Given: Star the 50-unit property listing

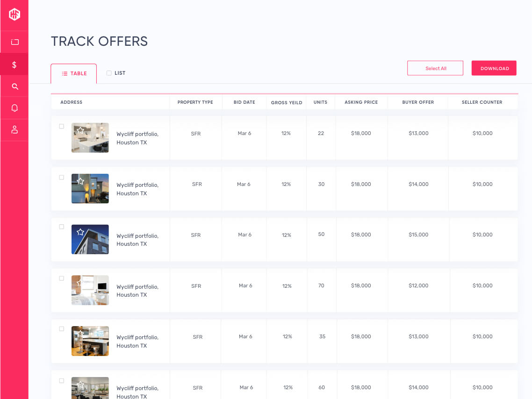Looking at the screenshot, I should pos(80,232).
